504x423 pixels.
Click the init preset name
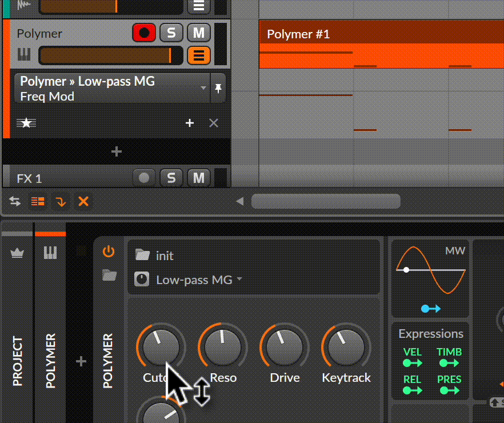pos(165,256)
